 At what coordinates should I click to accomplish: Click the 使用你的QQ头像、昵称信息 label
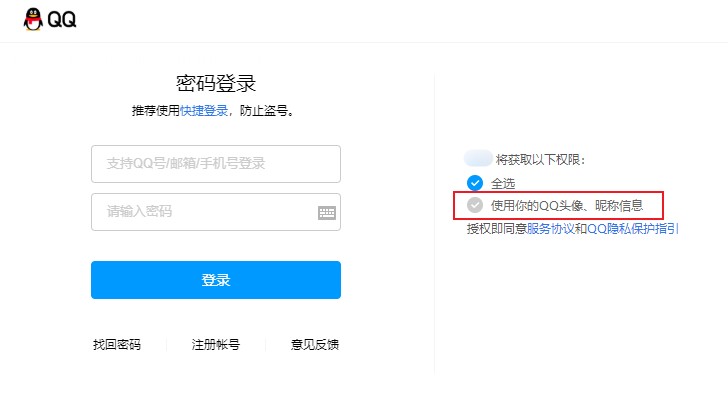click(567, 205)
